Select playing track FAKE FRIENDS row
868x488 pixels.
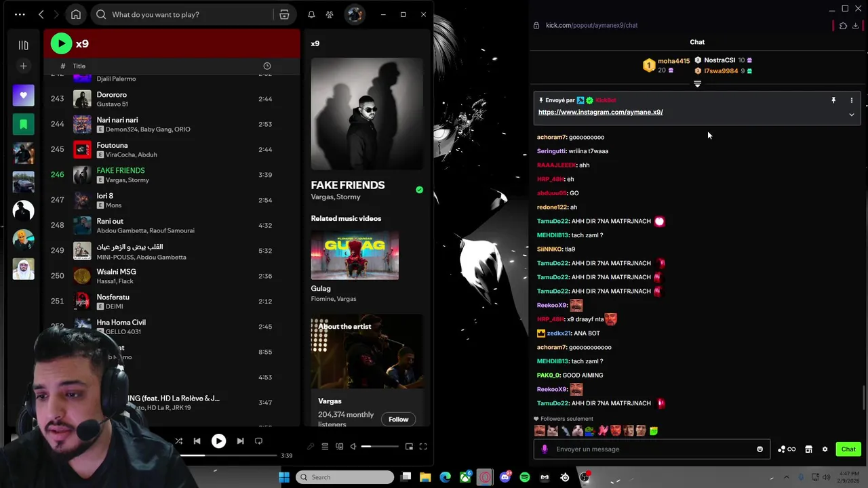click(172, 175)
